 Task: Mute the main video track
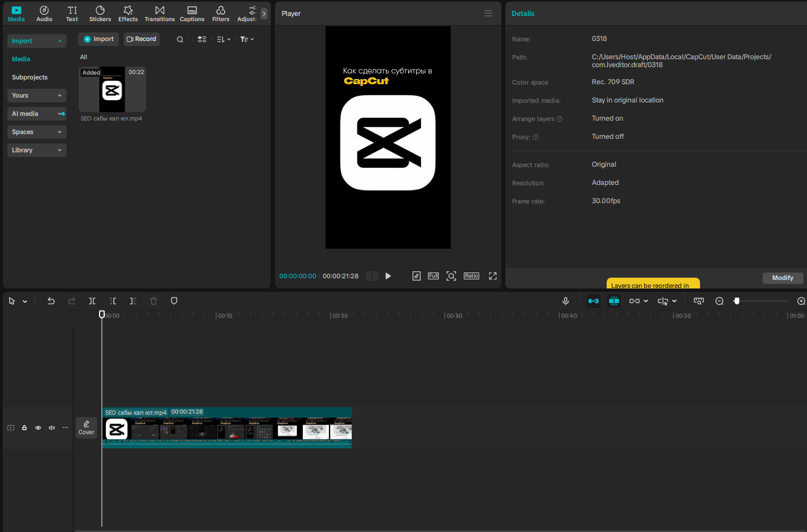click(52, 428)
